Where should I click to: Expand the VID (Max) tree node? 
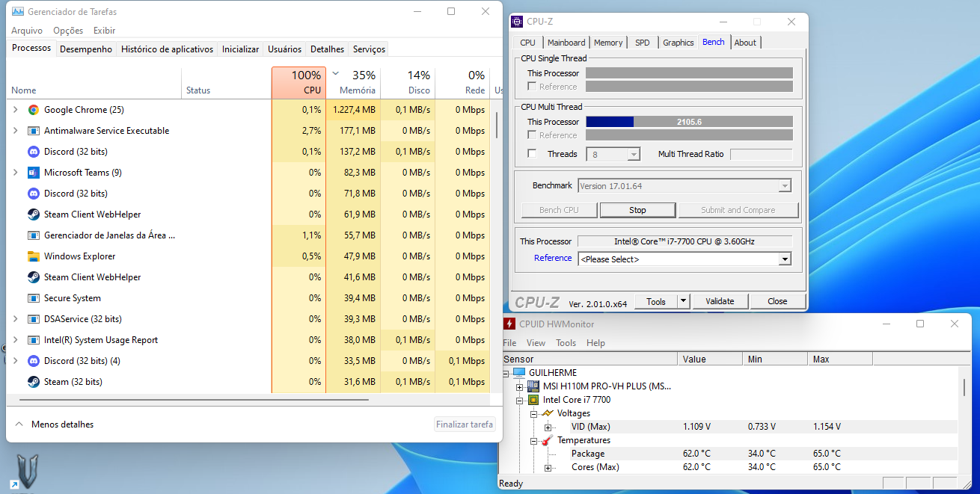[548, 427]
